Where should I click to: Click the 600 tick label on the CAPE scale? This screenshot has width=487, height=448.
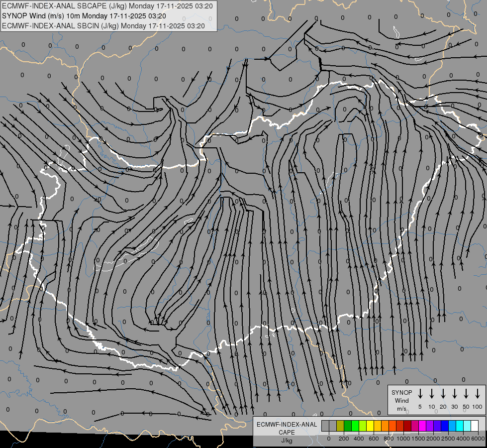coord(374,439)
